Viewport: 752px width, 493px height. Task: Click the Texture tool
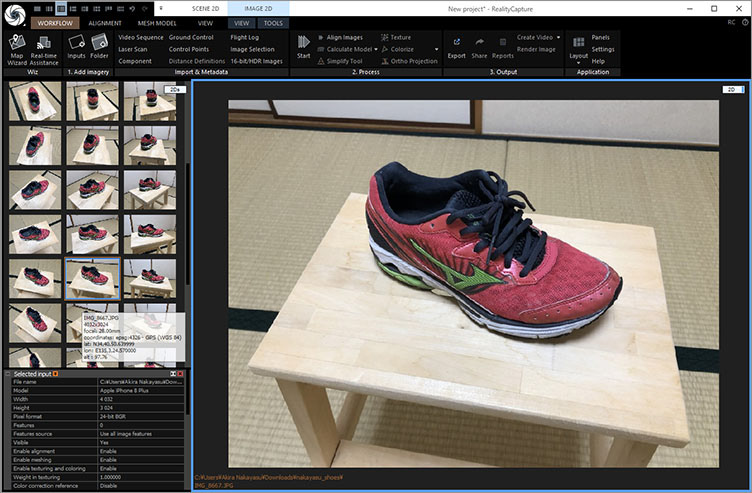[396, 37]
